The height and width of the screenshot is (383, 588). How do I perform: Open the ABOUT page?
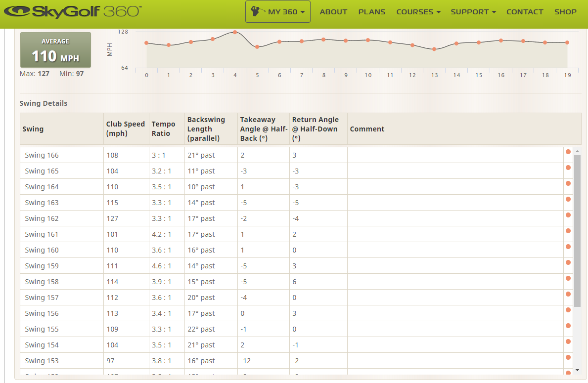tap(333, 12)
